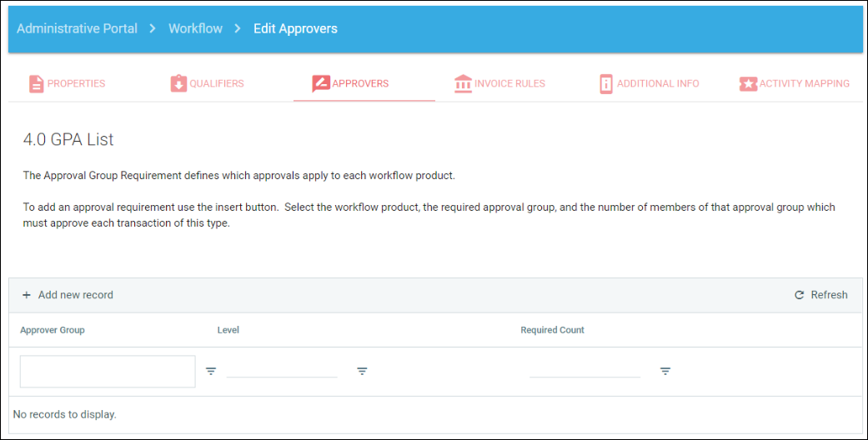
Task: Click the Activity Mapping ticket icon
Action: pos(748,84)
